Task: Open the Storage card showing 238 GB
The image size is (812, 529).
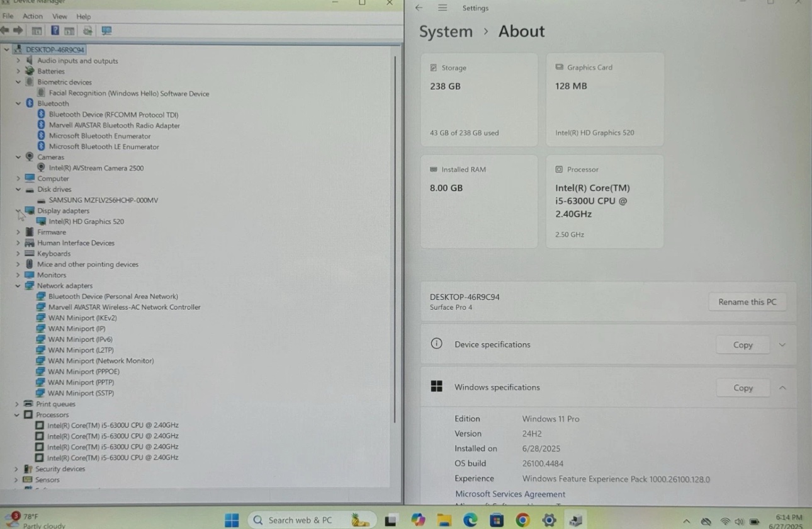Action: [479, 100]
